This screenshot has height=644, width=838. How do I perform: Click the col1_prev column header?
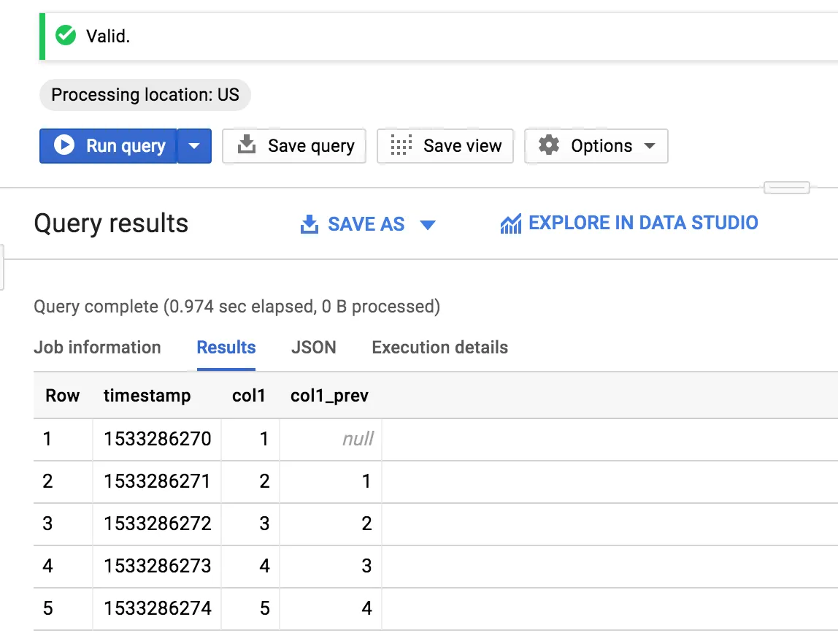(329, 396)
